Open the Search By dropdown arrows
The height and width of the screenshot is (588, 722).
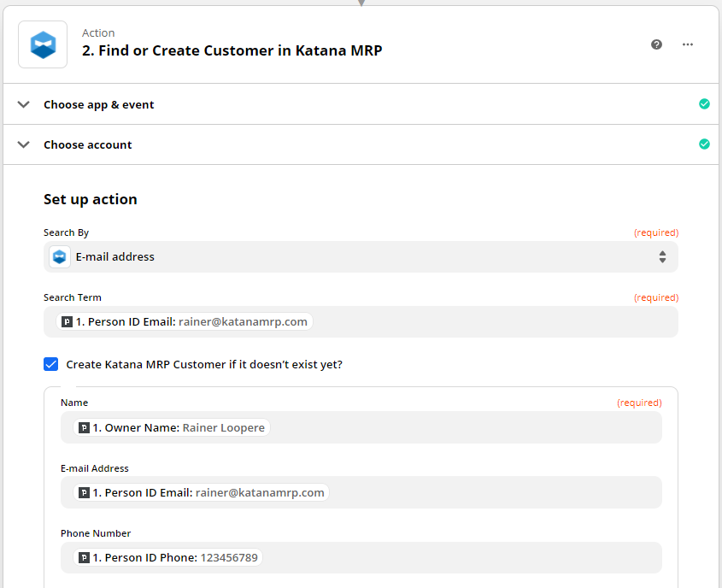[662, 257]
